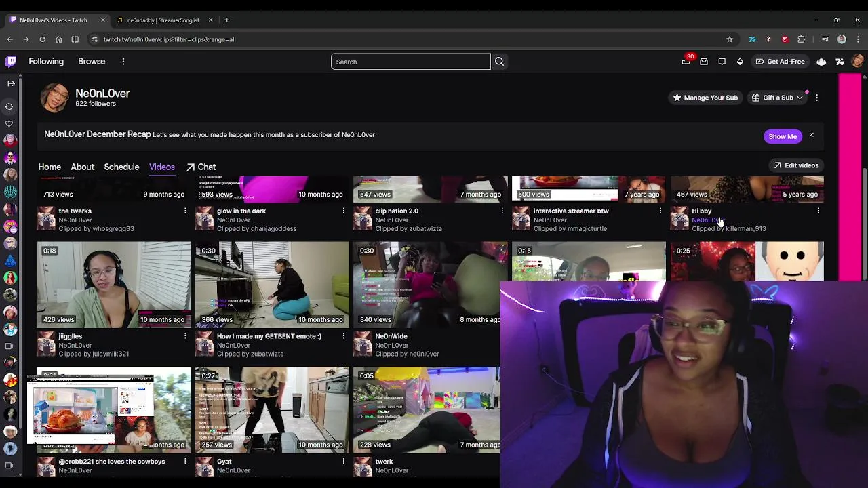Open the browser Extensions puzzle icon
The height and width of the screenshot is (488, 868).
tap(802, 39)
